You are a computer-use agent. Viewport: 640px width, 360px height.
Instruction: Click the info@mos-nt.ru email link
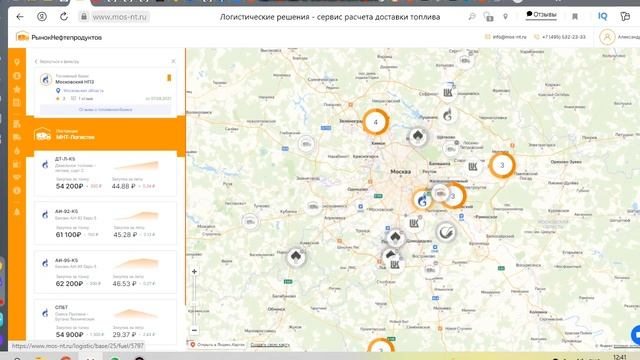coord(506,37)
